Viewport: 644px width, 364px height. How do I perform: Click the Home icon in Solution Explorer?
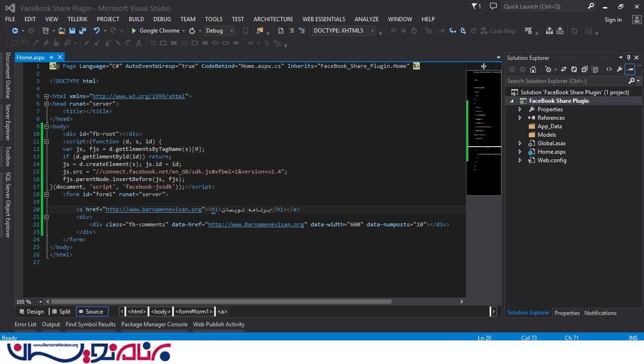point(533,69)
